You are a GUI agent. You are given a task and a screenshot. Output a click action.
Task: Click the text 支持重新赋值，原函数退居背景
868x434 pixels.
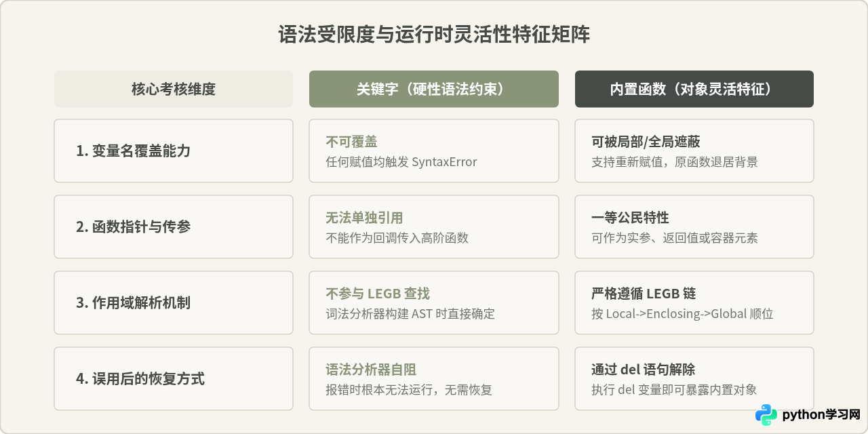[x=675, y=161]
